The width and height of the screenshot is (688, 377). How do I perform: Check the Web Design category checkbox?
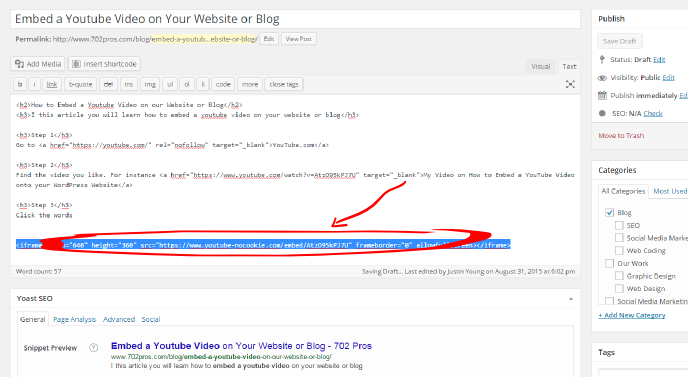[x=619, y=288]
